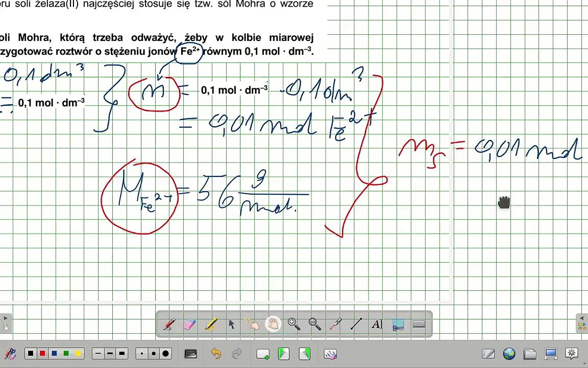Open the settings gear menu
The image size is (588, 368).
572,353
